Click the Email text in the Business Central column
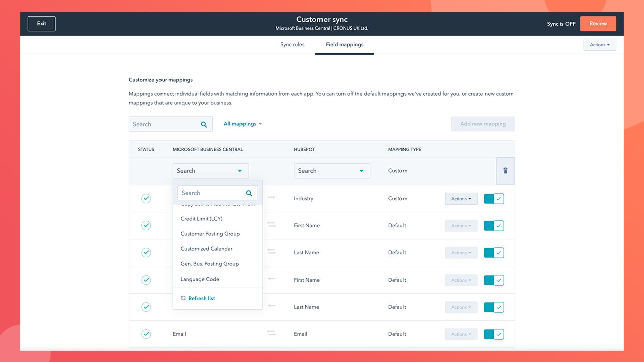The height and width of the screenshot is (362, 644). pyautogui.click(x=179, y=334)
